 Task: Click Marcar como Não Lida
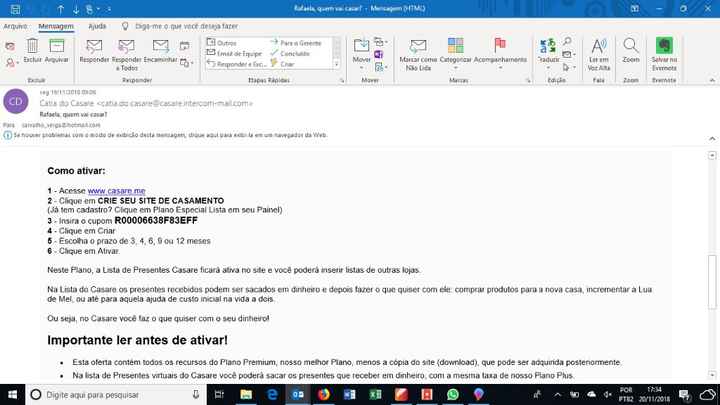pos(418,55)
